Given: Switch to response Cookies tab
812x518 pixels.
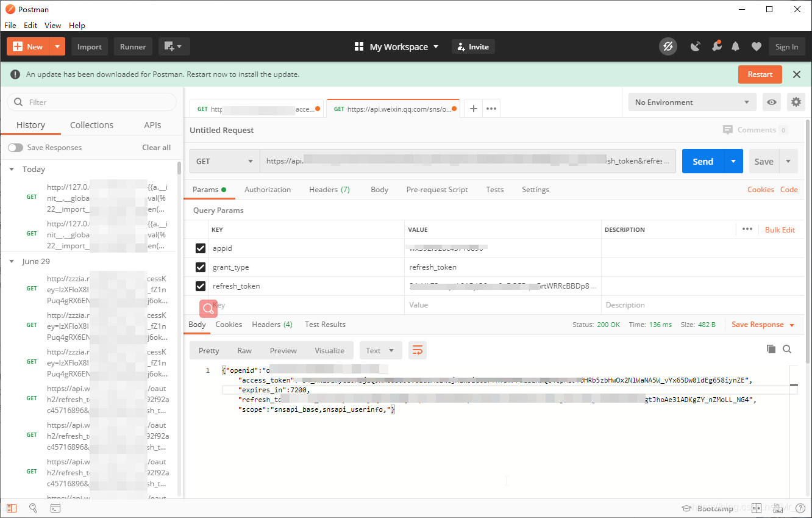Looking at the screenshot, I should click(x=229, y=325).
